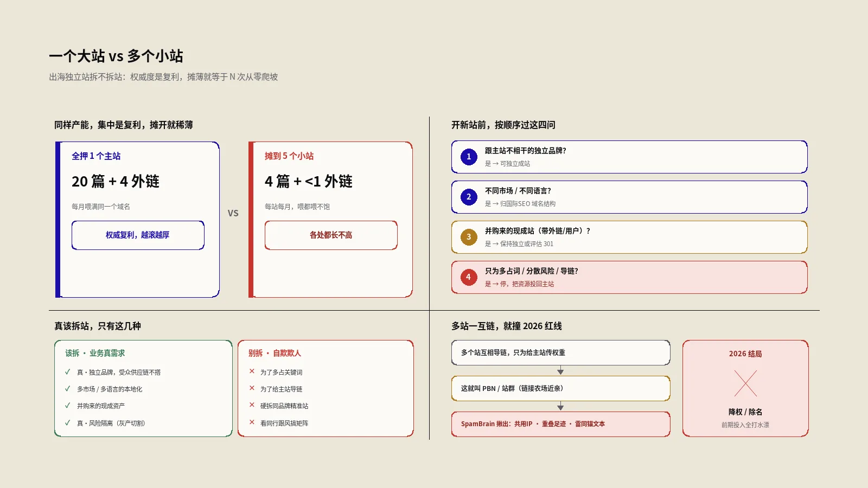Click the heading 多站一互链，就撞 2026 红线

(507, 326)
